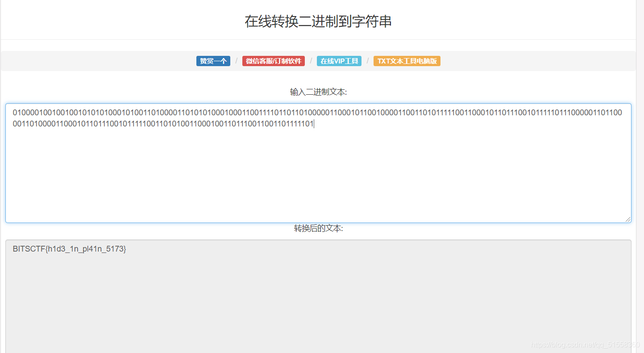Click the 赞赏一个 blue badge
Image resolution: width=644 pixels, height=353 pixels.
213,61
